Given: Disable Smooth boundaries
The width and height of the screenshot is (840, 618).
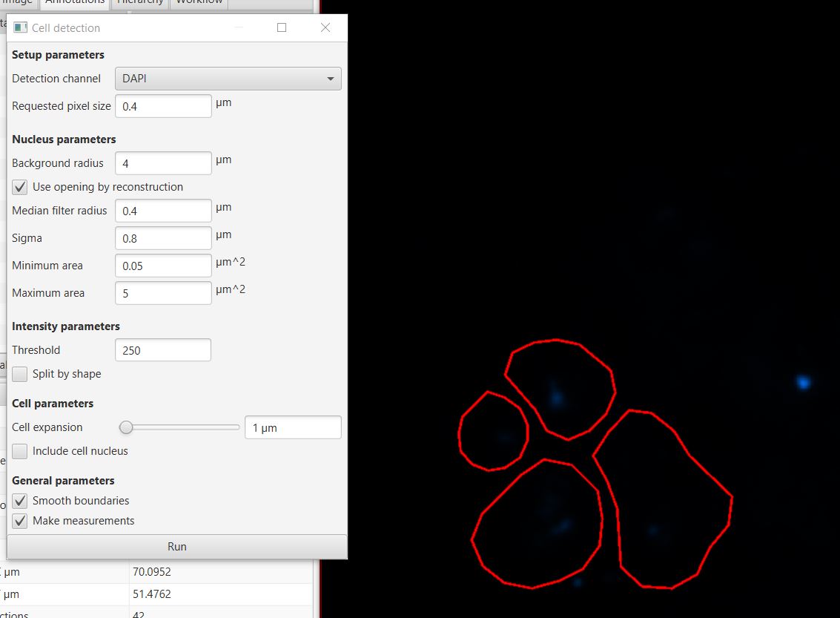Looking at the screenshot, I should (19, 501).
